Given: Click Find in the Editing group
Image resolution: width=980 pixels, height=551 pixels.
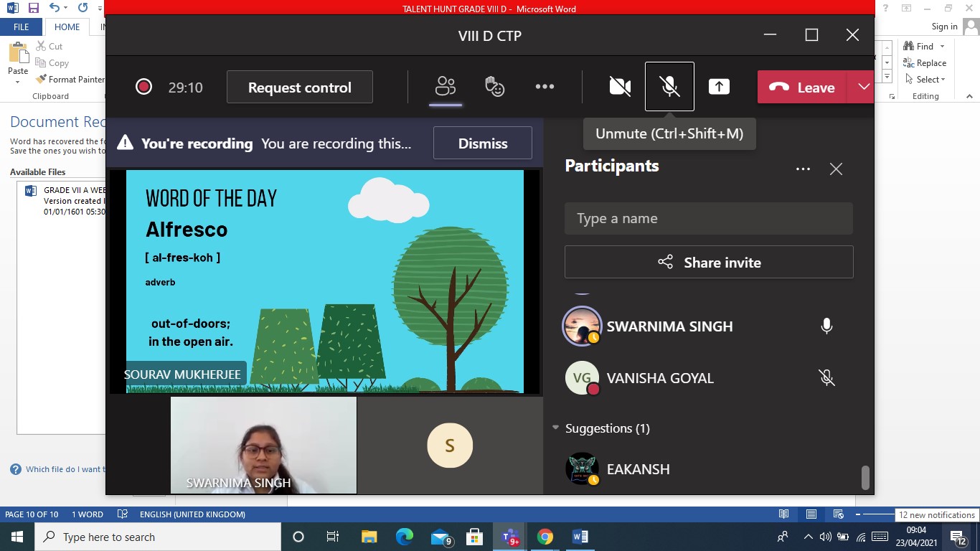Looking at the screenshot, I should coord(918,46).
